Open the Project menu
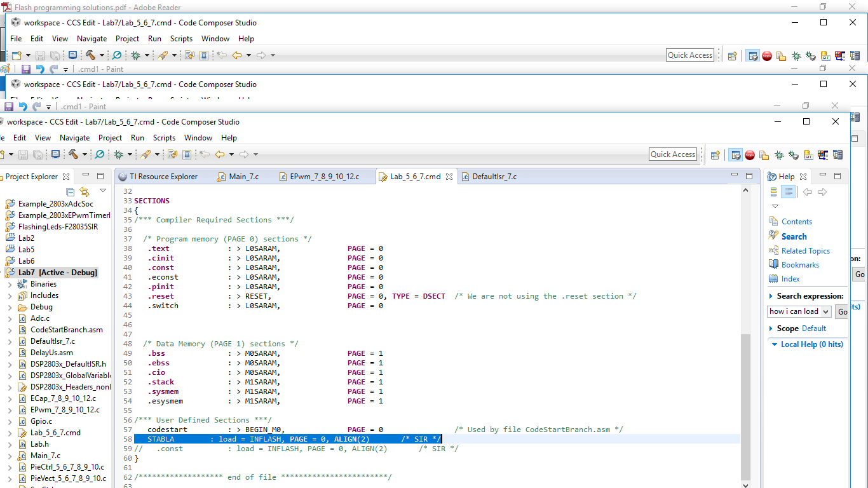 110,138
